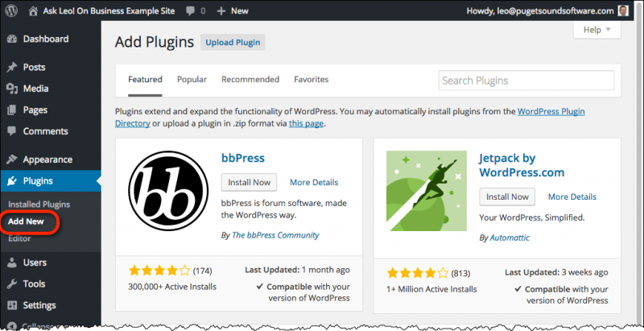
Task: Click the Comments speech bubble icon in sidebar
Action: [12, 131]
